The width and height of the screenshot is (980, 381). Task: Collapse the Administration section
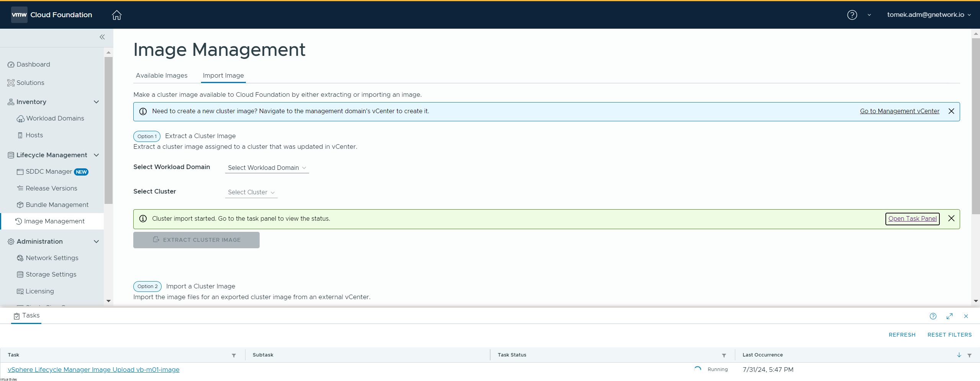coord(97,241)
